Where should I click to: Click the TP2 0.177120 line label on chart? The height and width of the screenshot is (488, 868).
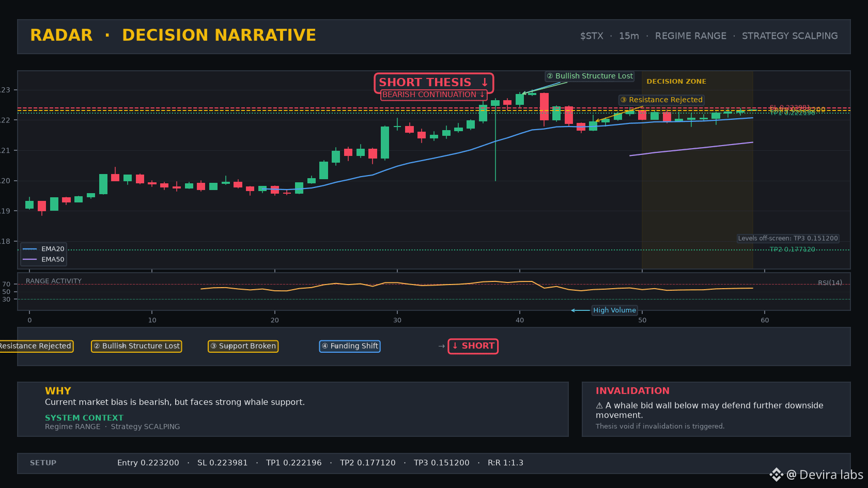pyautogui.click(x=792, y=249)
